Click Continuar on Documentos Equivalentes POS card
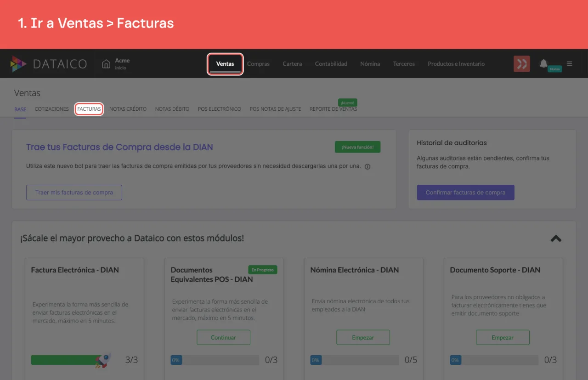 pyautogui.click(x=223, y=337)
